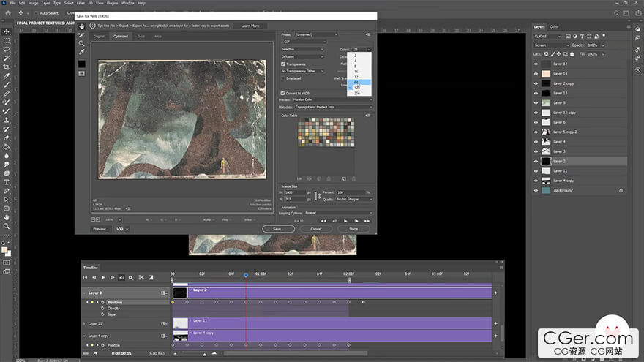
Task: Click the eyedropper color black swatch
Action: coord(82,64)
